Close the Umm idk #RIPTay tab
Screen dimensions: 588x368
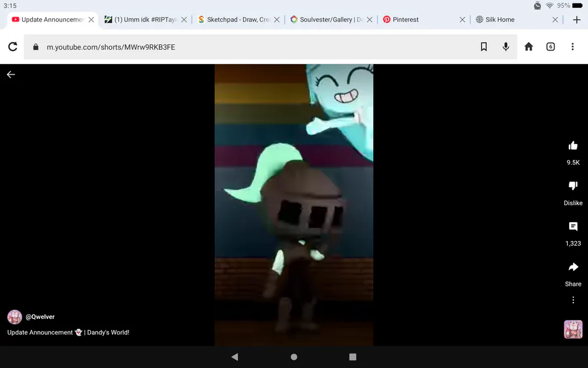tap(184, 20)
